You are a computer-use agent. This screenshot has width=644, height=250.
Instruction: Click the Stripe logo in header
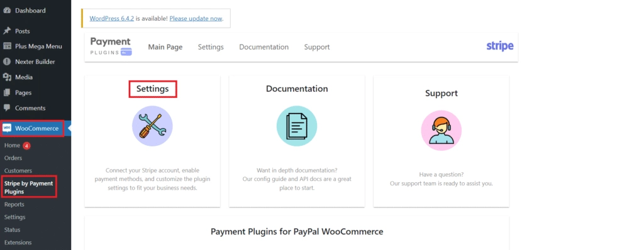tap(500, 46)
